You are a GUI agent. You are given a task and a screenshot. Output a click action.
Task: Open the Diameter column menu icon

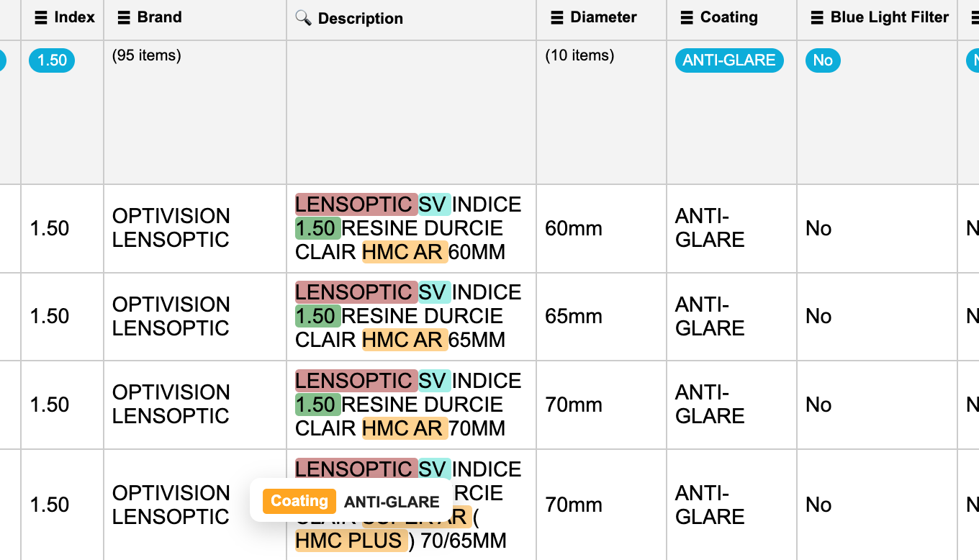click(557, 17)
